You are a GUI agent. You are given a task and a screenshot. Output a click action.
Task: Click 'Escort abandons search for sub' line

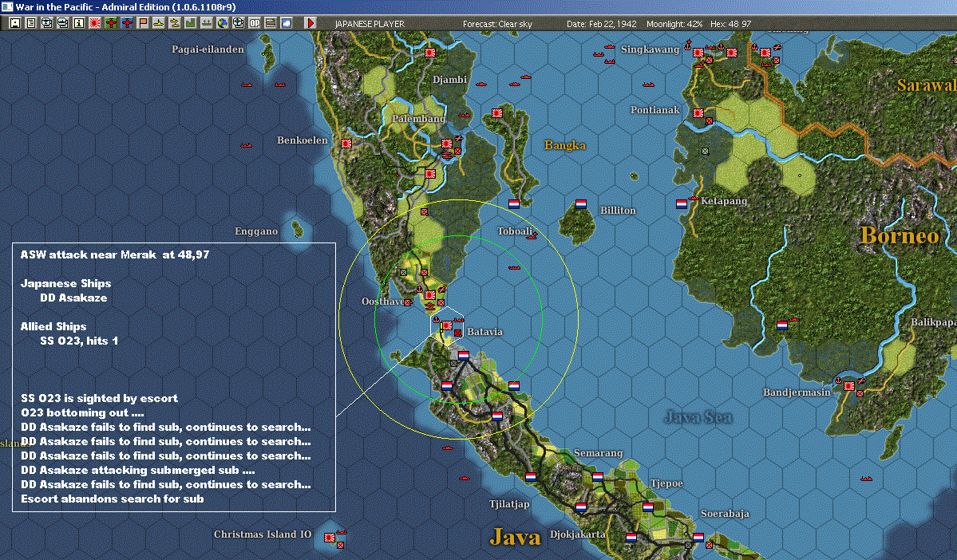113,499
